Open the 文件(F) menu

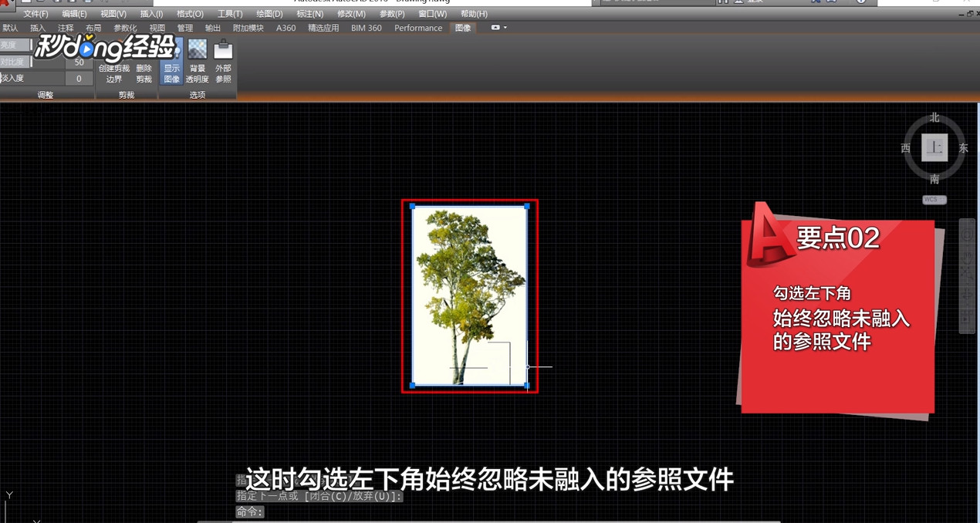coord(35,14)
